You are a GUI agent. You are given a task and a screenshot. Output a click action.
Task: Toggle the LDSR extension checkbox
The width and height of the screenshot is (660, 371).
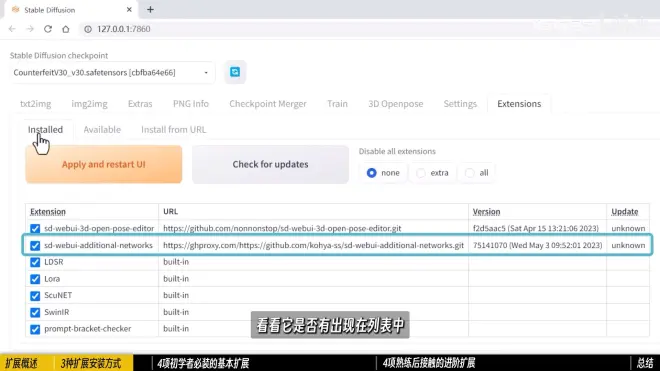[x=35, y=262]
